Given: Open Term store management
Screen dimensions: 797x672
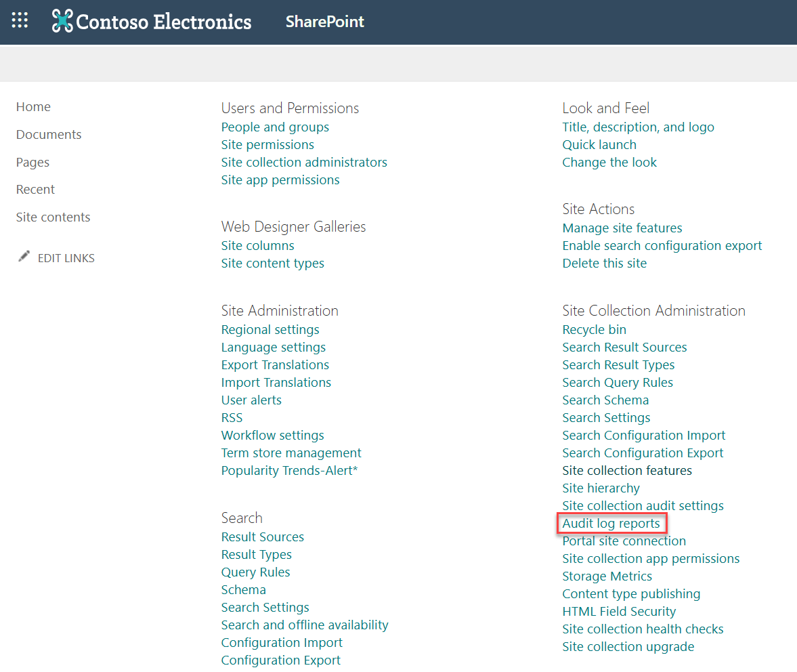Looking at the screenshot, I should [291, 453].
